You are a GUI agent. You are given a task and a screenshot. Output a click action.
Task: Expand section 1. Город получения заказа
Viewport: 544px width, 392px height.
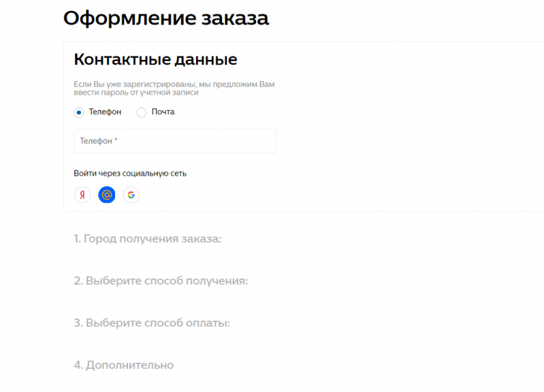(304, 239)
